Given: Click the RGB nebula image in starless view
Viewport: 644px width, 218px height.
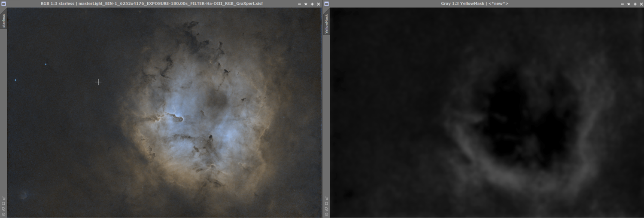Looking at the screenshot, I should [x=164, y=113].
